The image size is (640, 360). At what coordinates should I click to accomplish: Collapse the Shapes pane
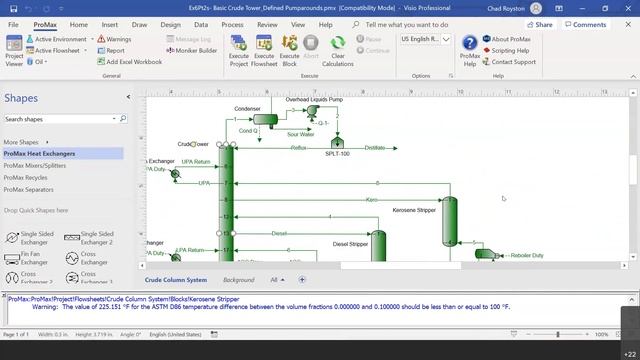(x=128, y=97)
